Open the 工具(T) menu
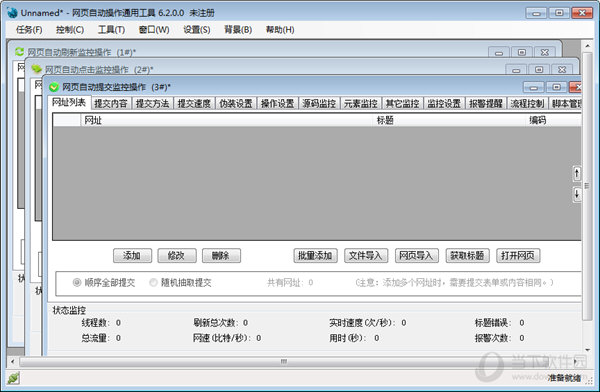Viewport: 600px width, 392px height. point(111,29)
